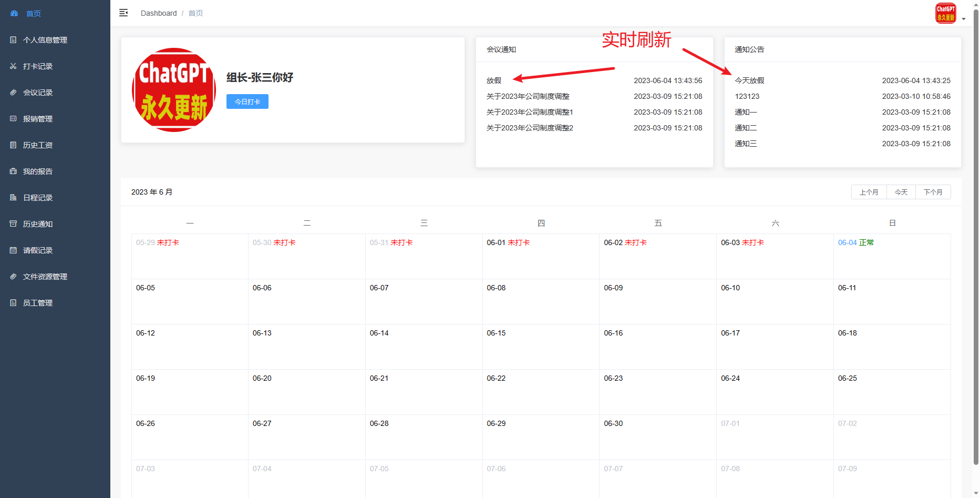Click the 打卡记录 sidebar icon

pos(13,66)
